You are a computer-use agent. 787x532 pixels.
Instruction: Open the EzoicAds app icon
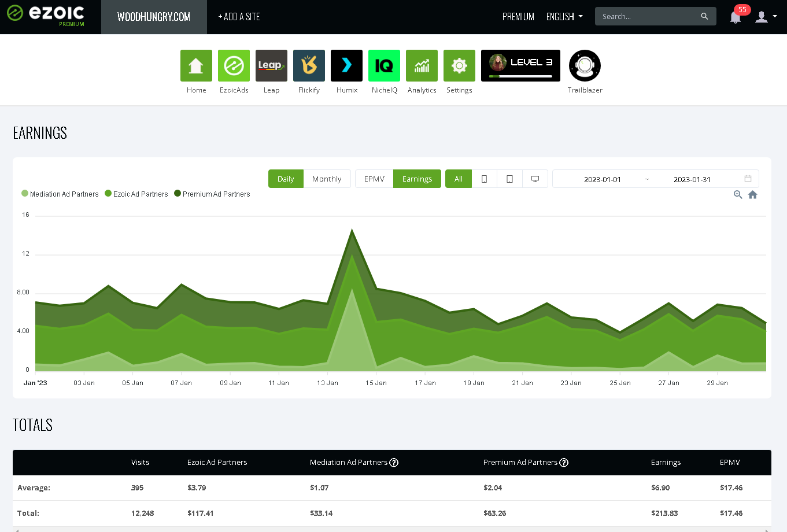[234, 65]
